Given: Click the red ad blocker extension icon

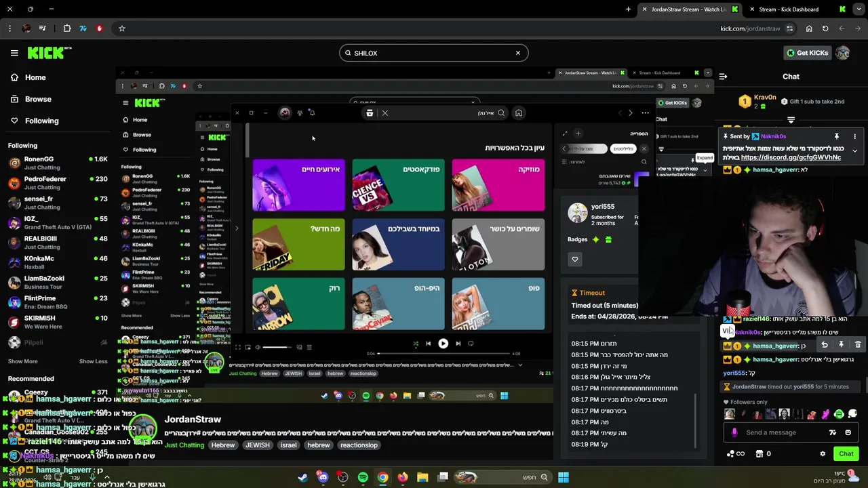Looking at the screenshot, I should pos(100,28).
